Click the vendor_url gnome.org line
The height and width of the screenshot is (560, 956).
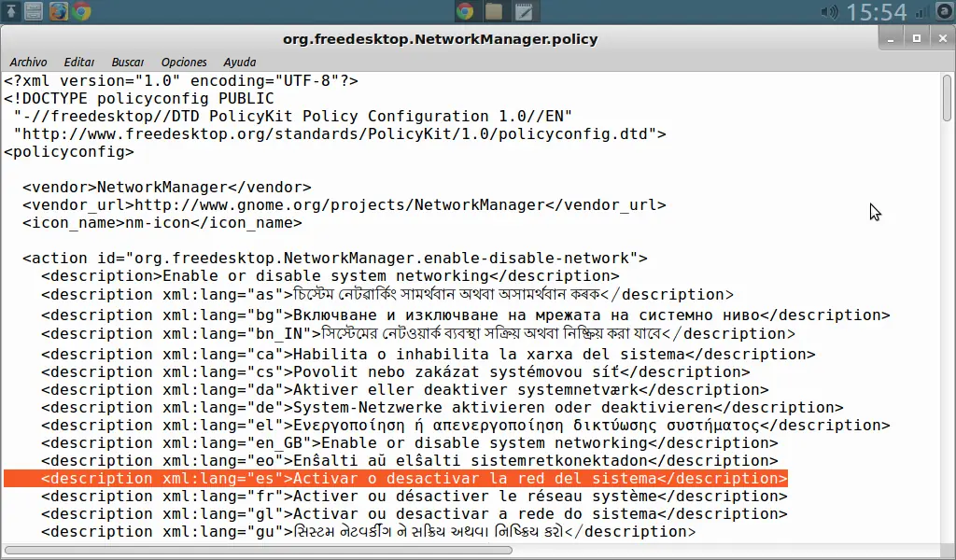pyautogui.click(x=344, y=204)
